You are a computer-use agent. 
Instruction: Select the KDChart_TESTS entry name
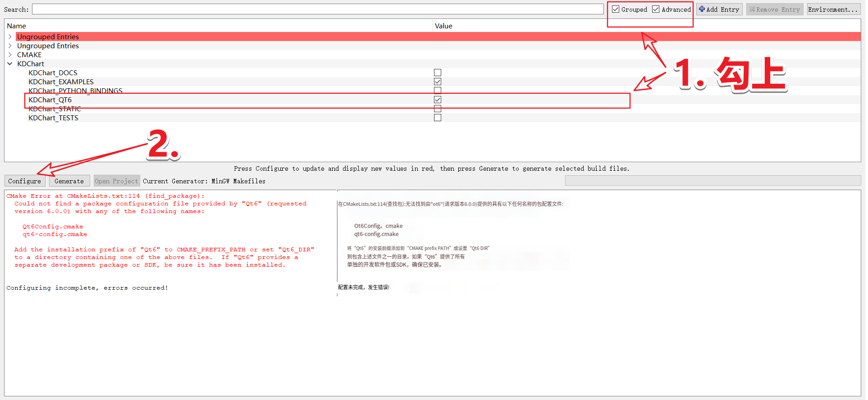coord(53,118)
